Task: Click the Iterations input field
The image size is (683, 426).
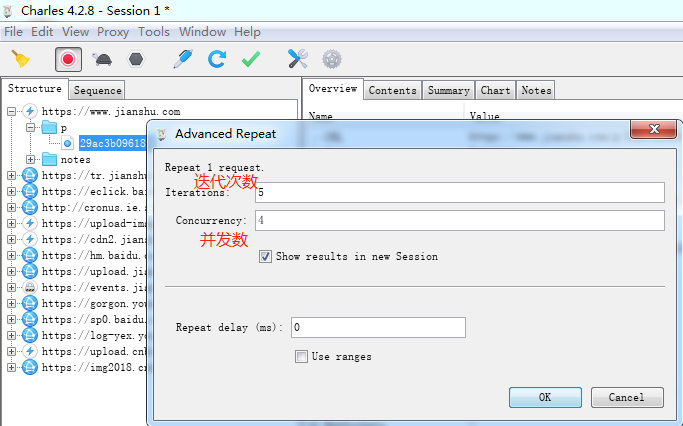Action: point(460,193)
